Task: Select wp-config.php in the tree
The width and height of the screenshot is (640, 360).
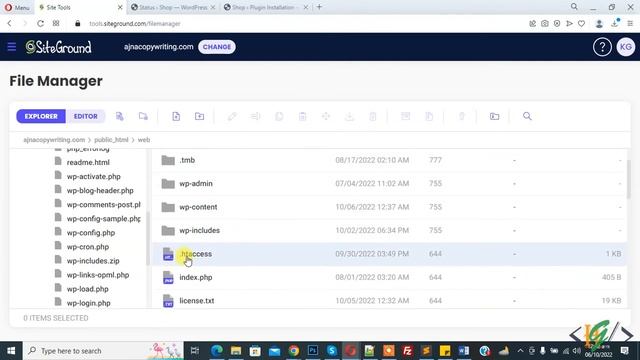Action: pos(91,233)
